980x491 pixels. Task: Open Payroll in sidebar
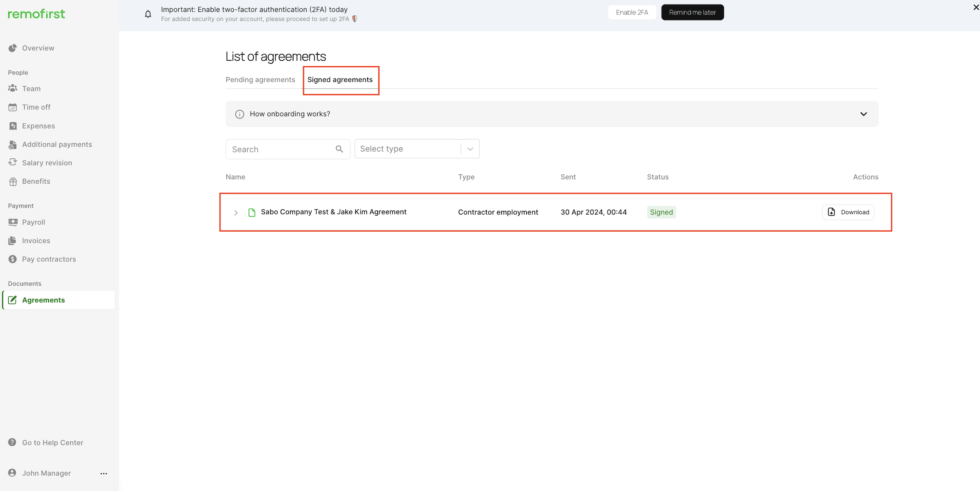pyautogui.click(x=34, y=222)
